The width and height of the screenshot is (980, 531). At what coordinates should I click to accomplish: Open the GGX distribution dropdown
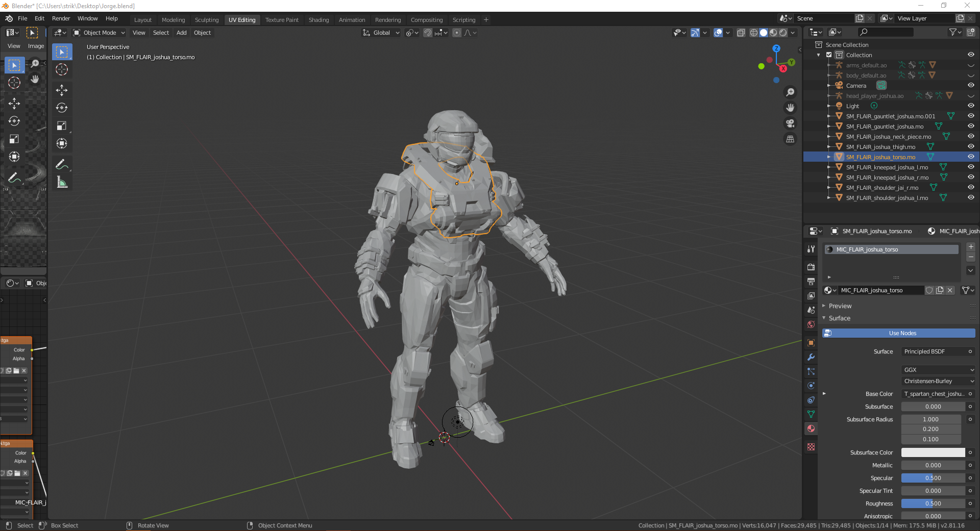coord(938,370)
